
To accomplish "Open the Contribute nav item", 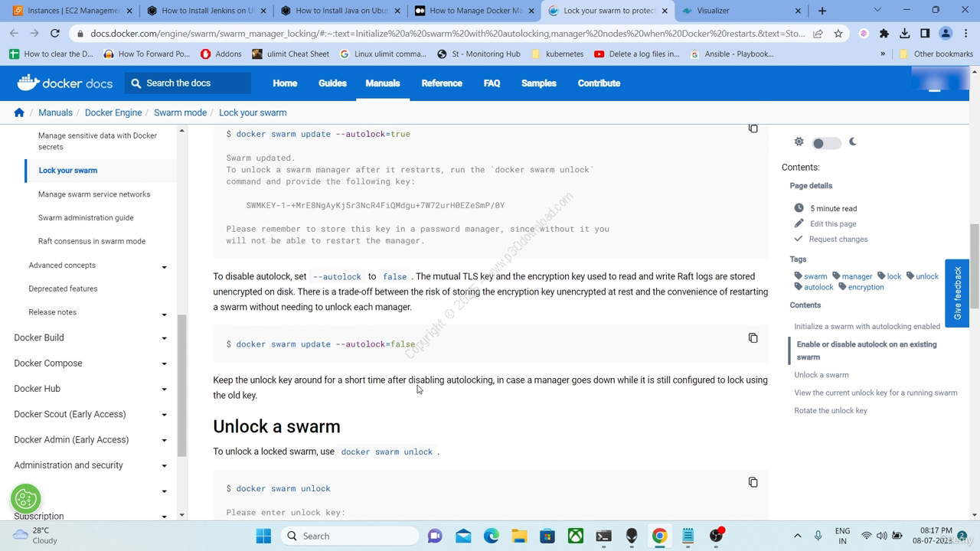I will point(599,83).
